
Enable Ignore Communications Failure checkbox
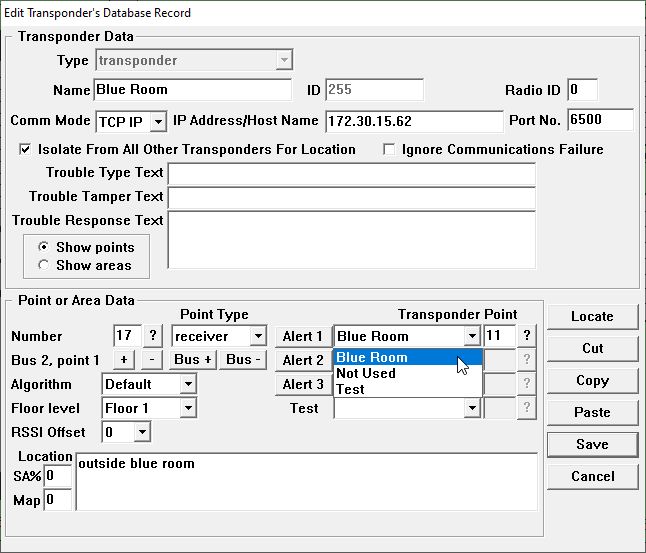[391, 150]
